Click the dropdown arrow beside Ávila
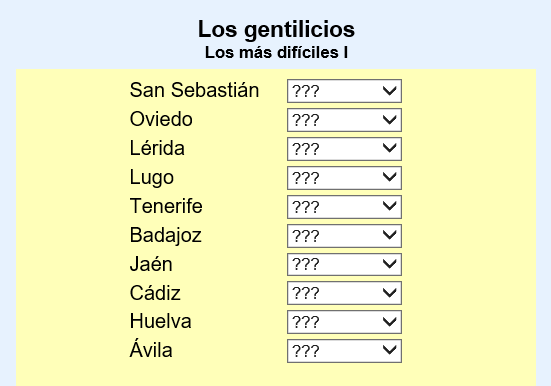 (389, 351)
